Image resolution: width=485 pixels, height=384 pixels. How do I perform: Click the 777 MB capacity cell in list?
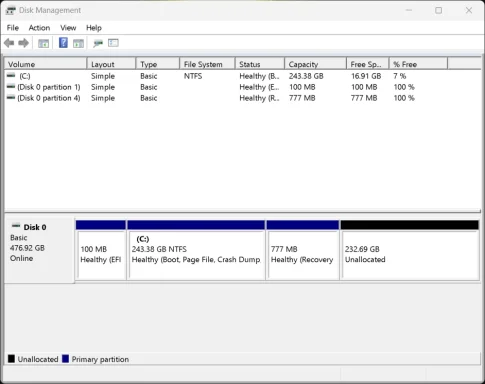(302, 98)
